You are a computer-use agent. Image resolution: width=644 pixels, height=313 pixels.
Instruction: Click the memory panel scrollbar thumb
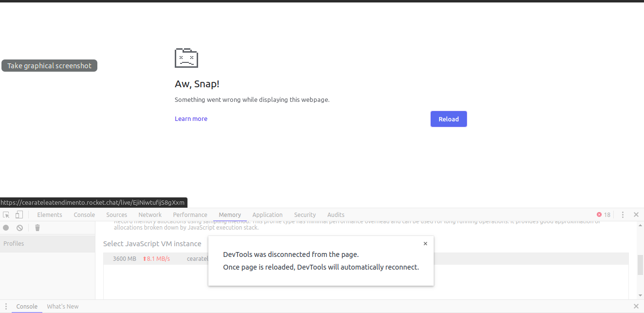click(640, 265)
